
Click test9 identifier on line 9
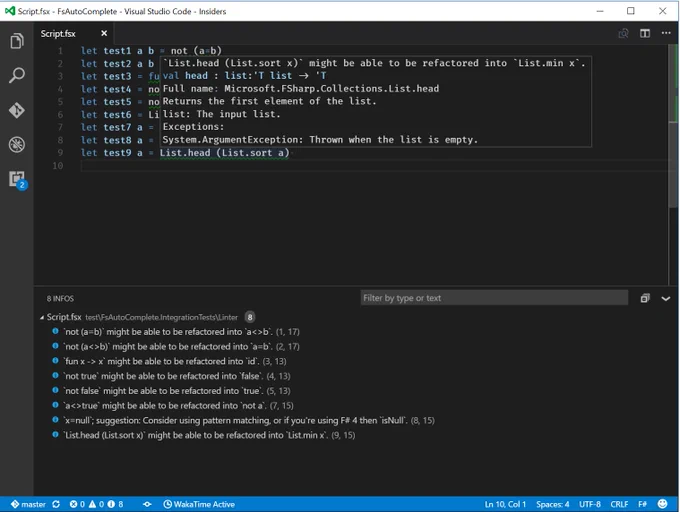[x=117, y=153]
